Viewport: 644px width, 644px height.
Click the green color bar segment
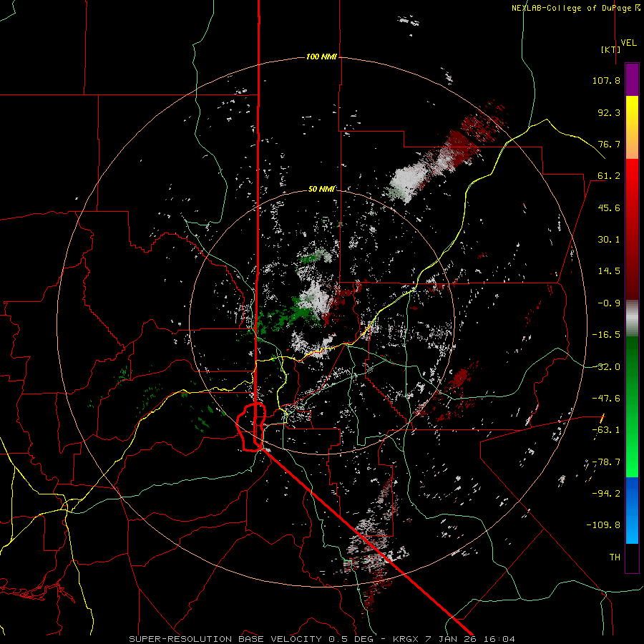point(632,406)
